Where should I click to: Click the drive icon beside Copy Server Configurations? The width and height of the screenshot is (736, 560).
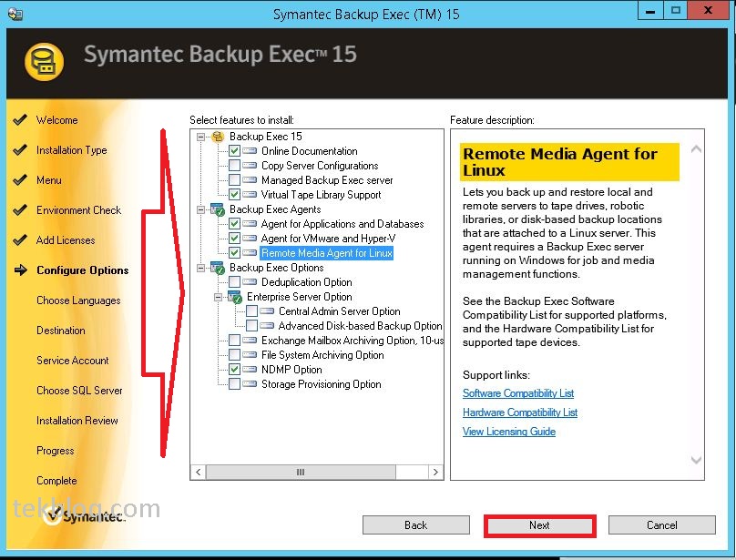point(250,166)
